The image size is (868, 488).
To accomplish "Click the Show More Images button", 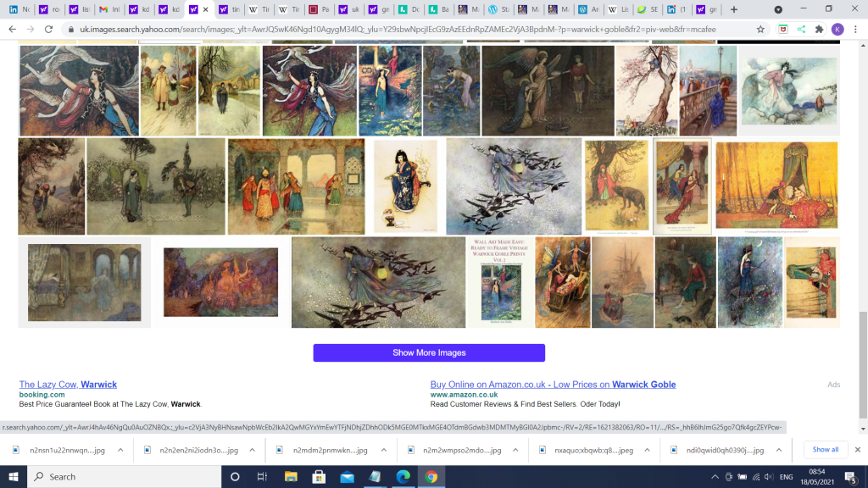I will click(x=429, y=352).
